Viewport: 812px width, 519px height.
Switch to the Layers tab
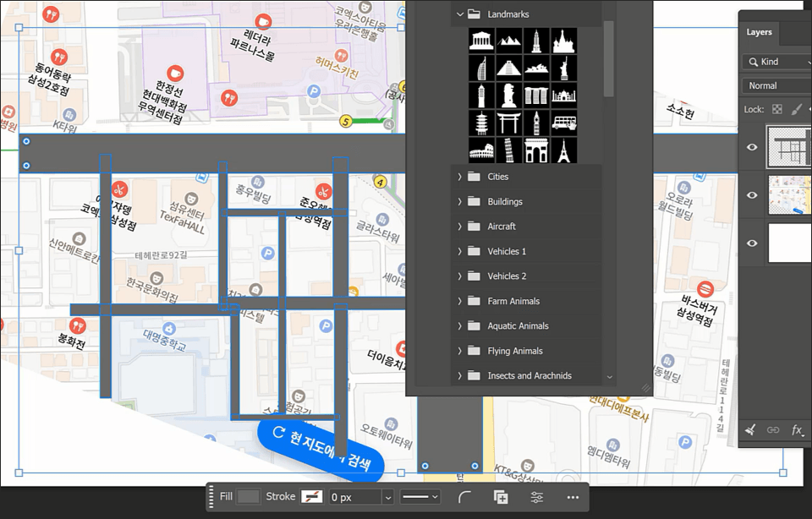759,32
